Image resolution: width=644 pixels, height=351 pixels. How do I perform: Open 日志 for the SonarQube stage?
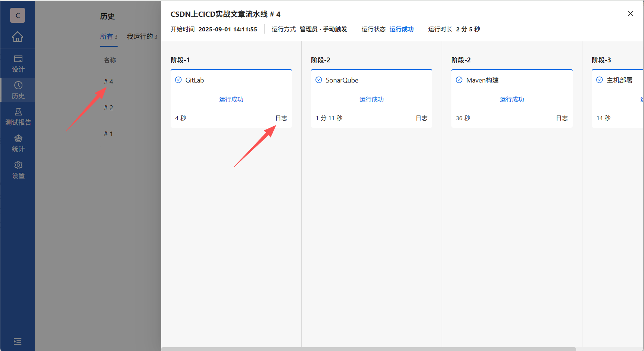421,118
